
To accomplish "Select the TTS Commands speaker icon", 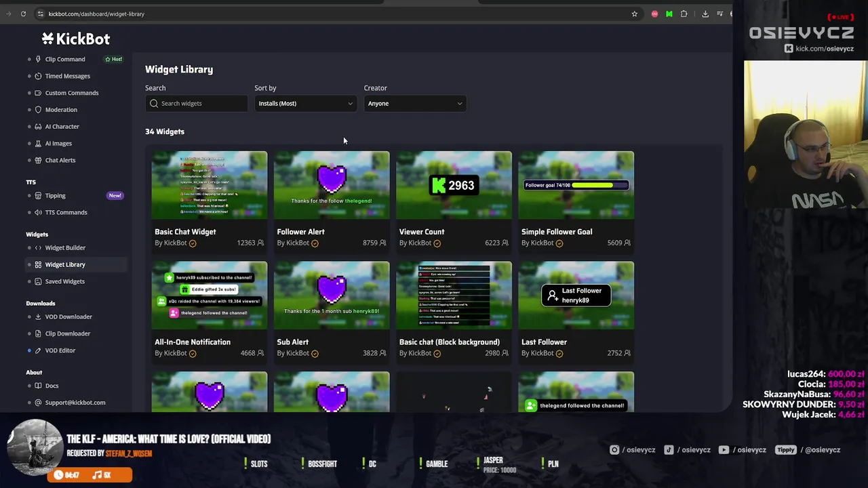I will point(38,212).
